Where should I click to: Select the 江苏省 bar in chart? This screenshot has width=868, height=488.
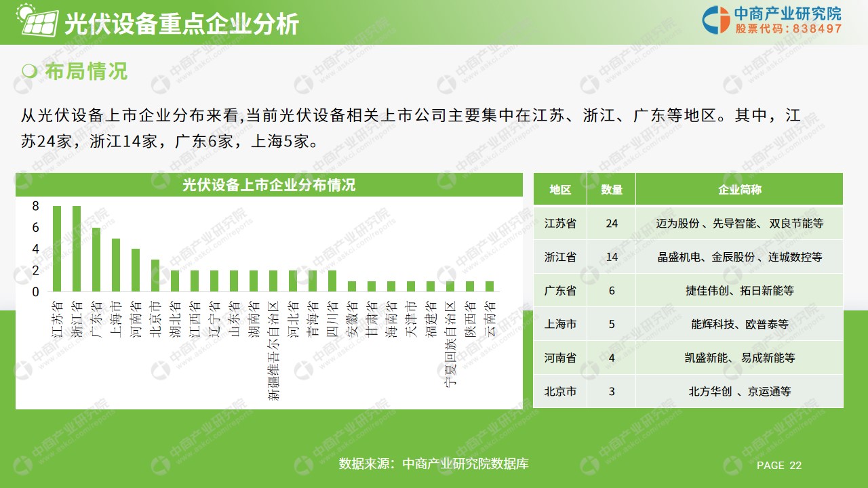(57, 249)
